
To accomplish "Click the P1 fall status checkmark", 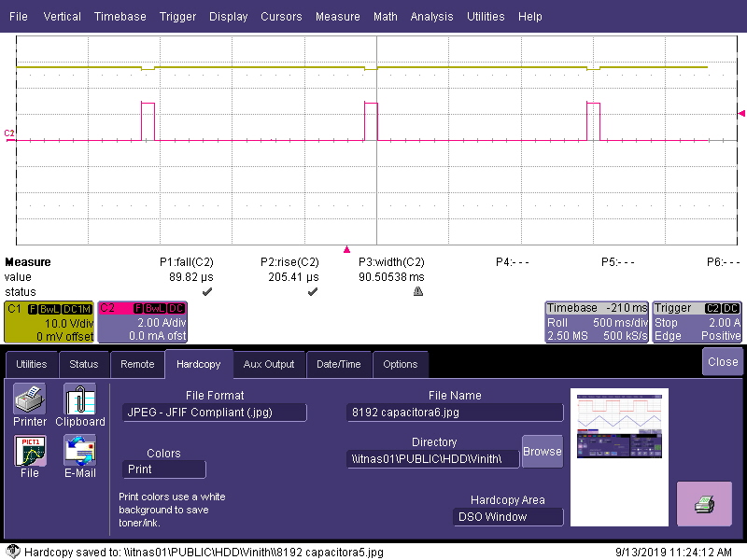I will coord(207,291).
